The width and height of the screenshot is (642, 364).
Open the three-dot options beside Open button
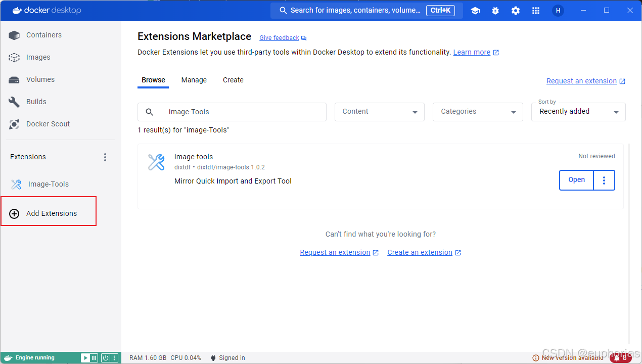tap(604, 180)
